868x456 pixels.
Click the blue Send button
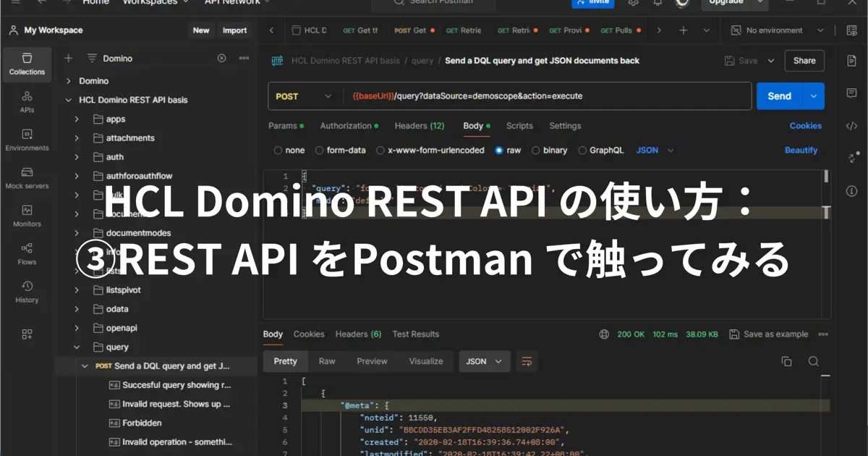pos(779,96)
